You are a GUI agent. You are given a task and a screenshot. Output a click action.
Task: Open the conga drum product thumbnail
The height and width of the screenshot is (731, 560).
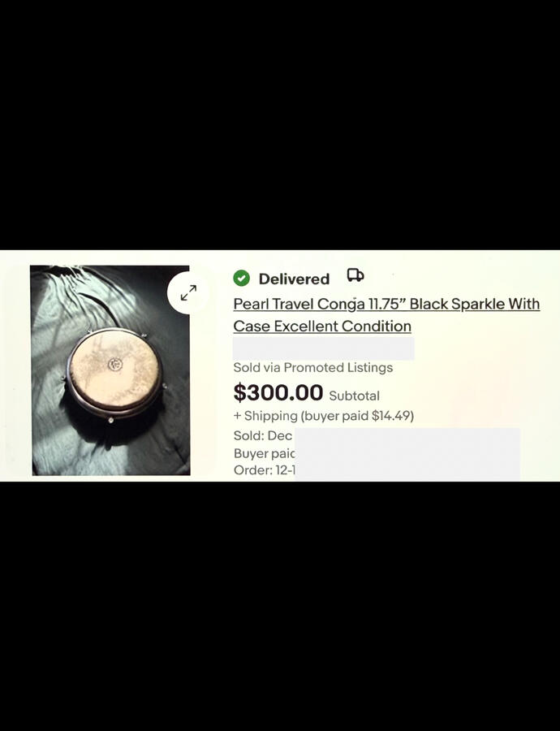click(x=110, y=370)
